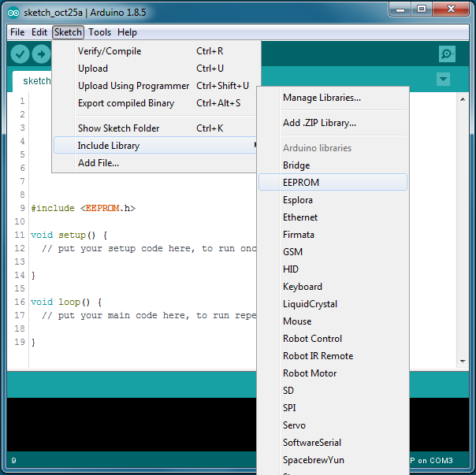Click the line number 9 status indicator
476x475 pixels.
click(13, 461)
